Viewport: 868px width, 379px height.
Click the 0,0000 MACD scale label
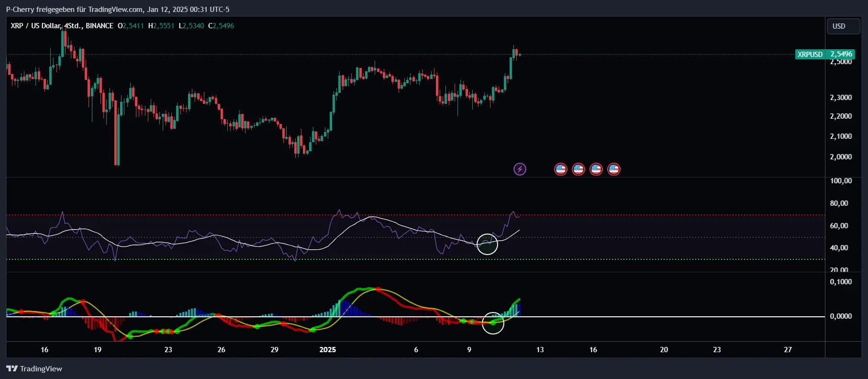pyautogui.click(x=841, y=316)
